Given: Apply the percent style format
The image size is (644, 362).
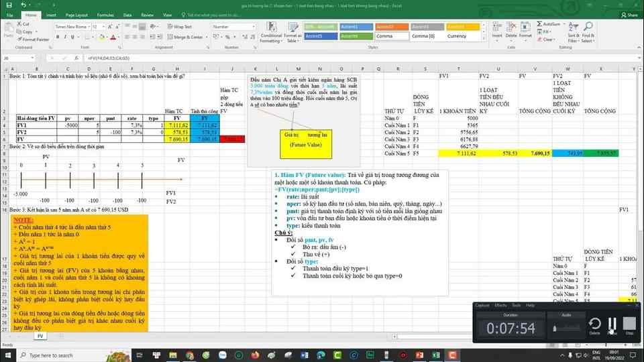Looking at the screenshot, I should click(227, 37).
